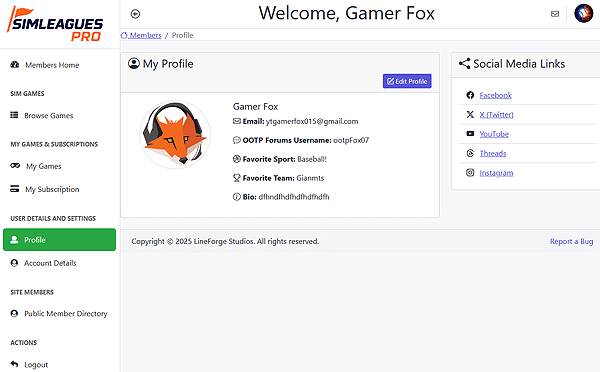Click the back arrow circle icon

(135, 14)
